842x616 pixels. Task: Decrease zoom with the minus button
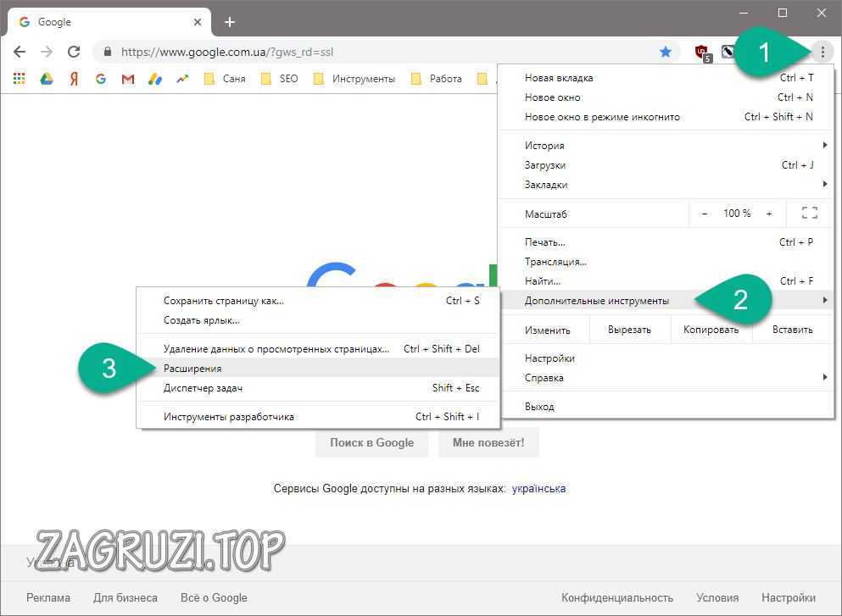[x=705, y=214]
